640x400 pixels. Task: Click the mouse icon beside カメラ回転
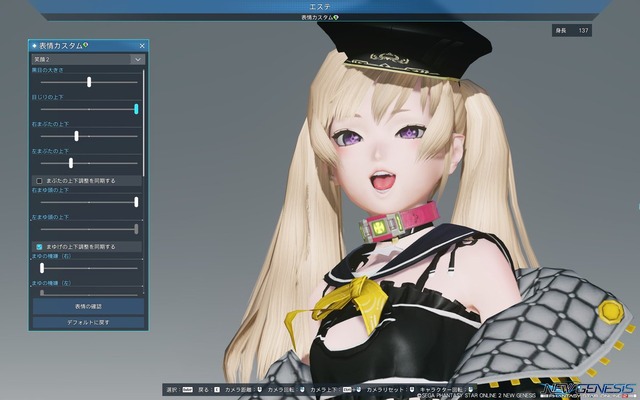[302, 390]
